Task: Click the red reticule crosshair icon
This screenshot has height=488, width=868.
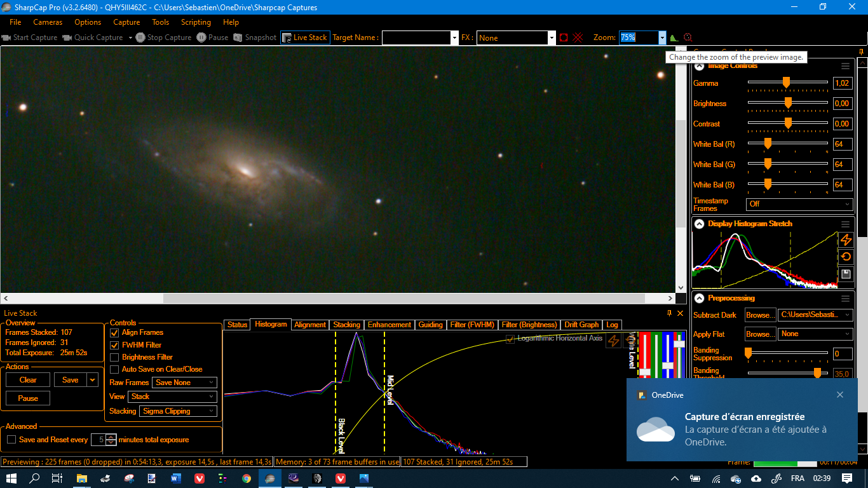Action: point(578,37)
